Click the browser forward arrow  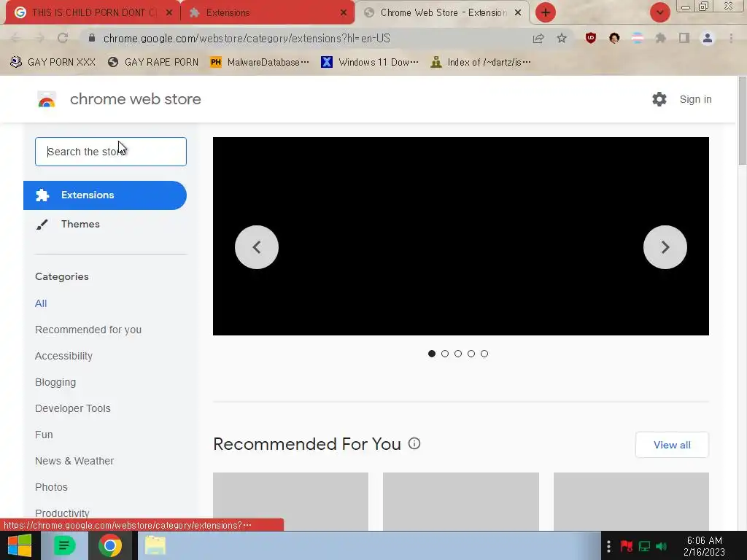click(x=39, y=38)
